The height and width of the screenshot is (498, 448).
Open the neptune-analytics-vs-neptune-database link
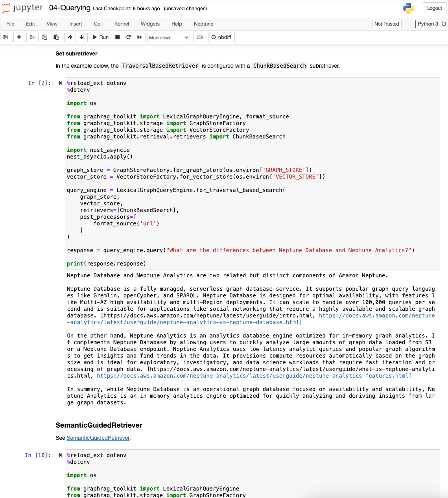pos(251,319)
